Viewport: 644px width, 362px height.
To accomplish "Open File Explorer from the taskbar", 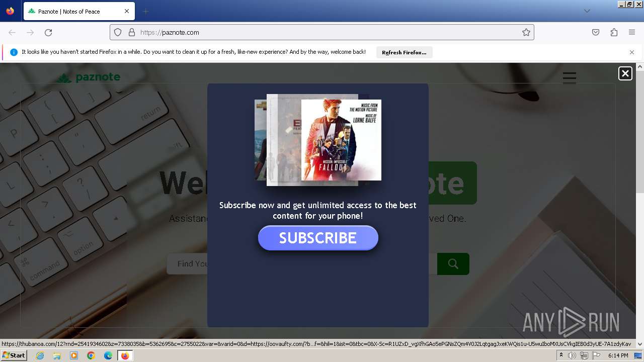I will [57, 355].
